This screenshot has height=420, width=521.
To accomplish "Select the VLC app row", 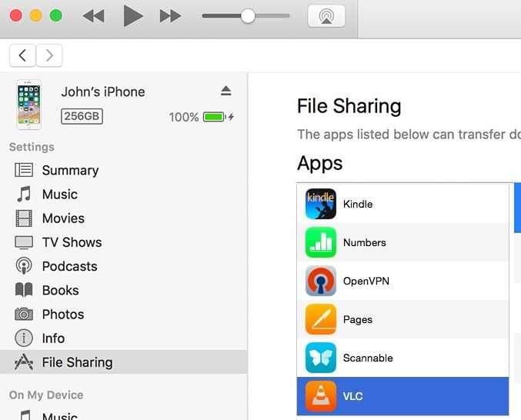I will [x=402, y=396].
